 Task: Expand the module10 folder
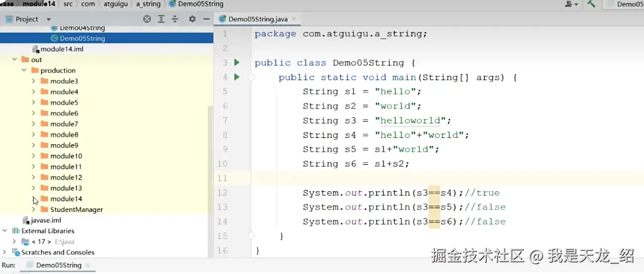click(x=34, y=155)
